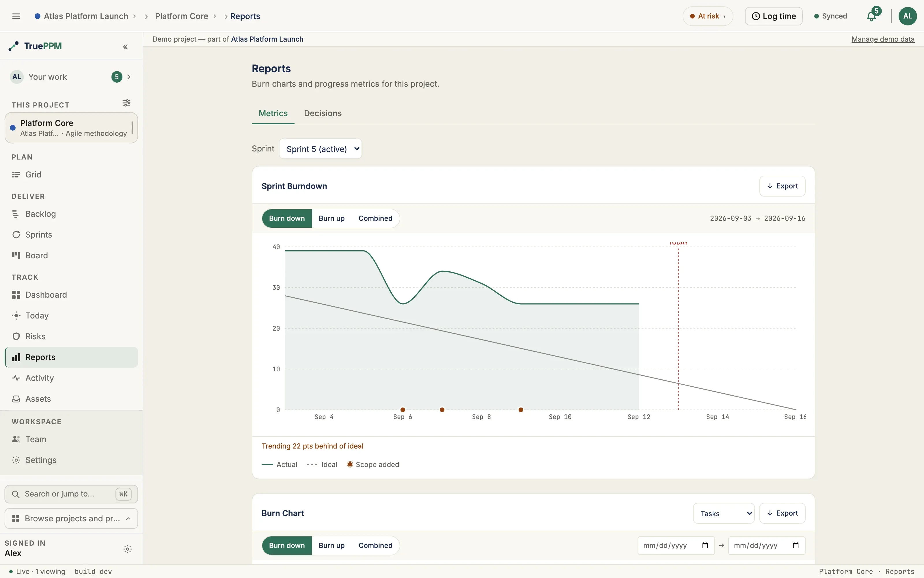Click the Synced status indicator

tap(830, 16)
